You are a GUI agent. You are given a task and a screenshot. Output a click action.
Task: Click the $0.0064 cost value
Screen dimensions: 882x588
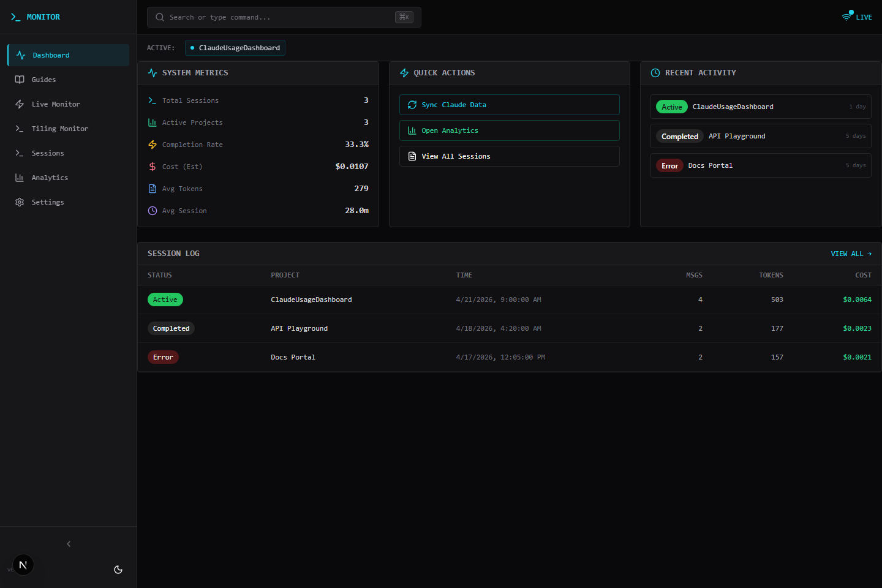(x=857, y=300)
